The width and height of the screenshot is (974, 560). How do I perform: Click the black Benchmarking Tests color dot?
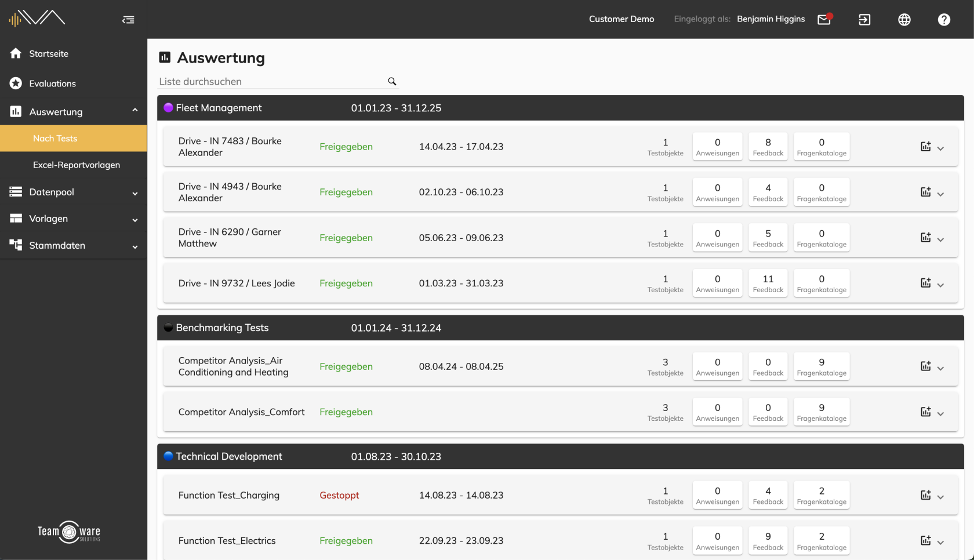click(x=169, y=328)
